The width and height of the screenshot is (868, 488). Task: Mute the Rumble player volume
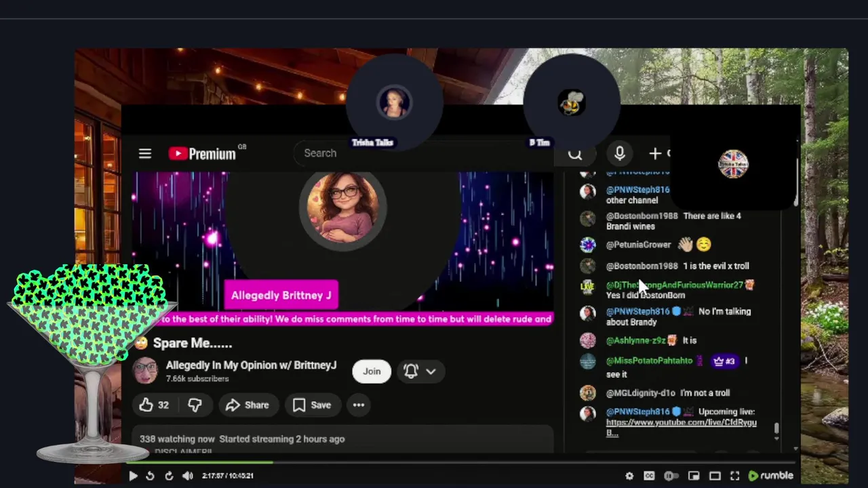[x=188, y=476]
